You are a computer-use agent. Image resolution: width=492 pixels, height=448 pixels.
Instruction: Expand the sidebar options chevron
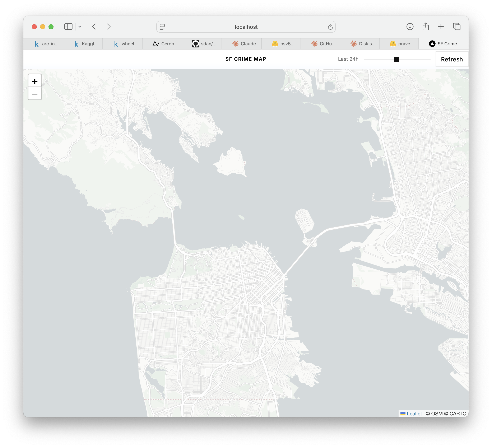[80, 27]
